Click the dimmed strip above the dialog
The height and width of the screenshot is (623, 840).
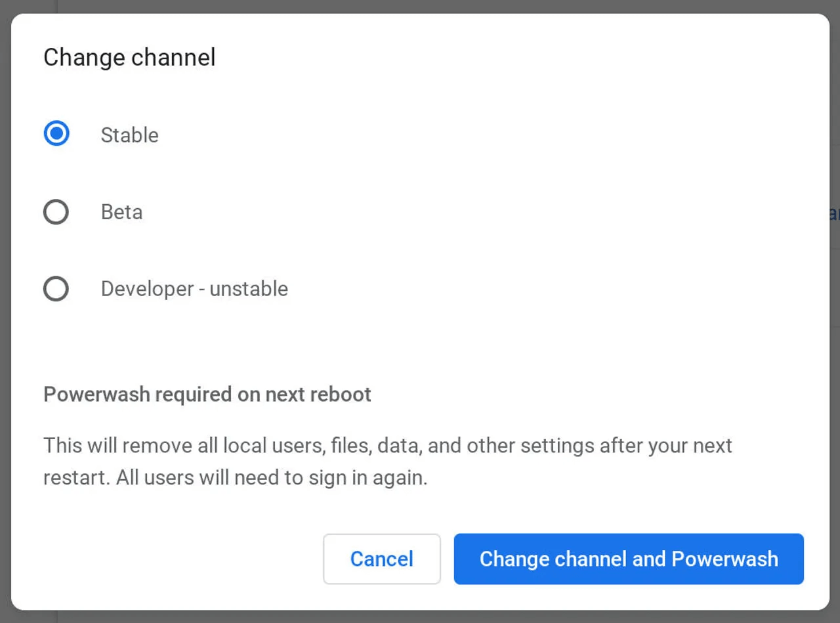coord(420,6)
